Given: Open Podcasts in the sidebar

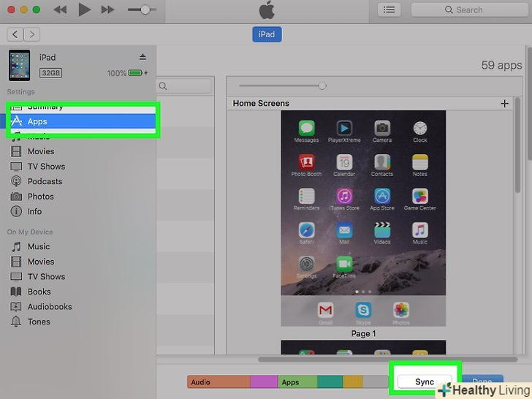Looking at the screenshot, I should pyautogui.click(x=45, y=181).
